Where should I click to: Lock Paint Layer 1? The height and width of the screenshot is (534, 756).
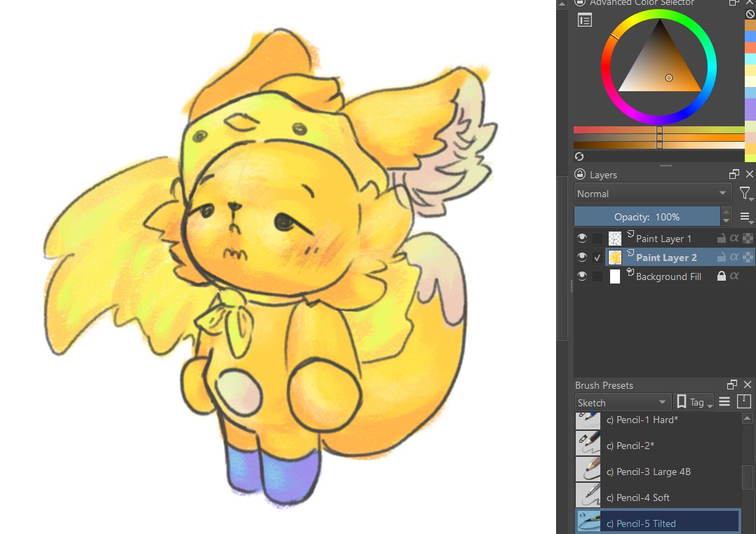721,239
